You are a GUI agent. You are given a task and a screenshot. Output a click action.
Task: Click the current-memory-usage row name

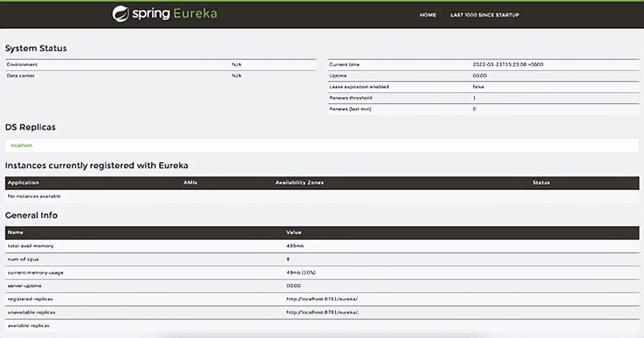(35, 273)
